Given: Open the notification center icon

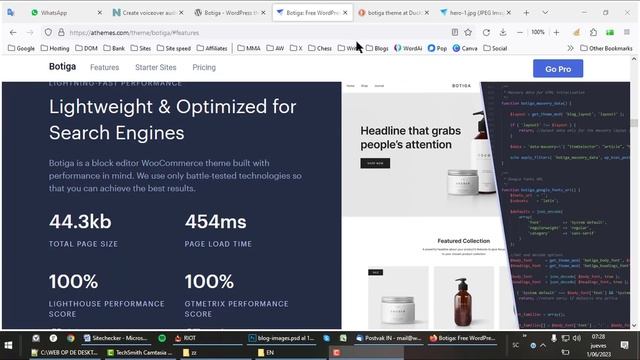Looking at the screenshot, I should coord(624,345).
